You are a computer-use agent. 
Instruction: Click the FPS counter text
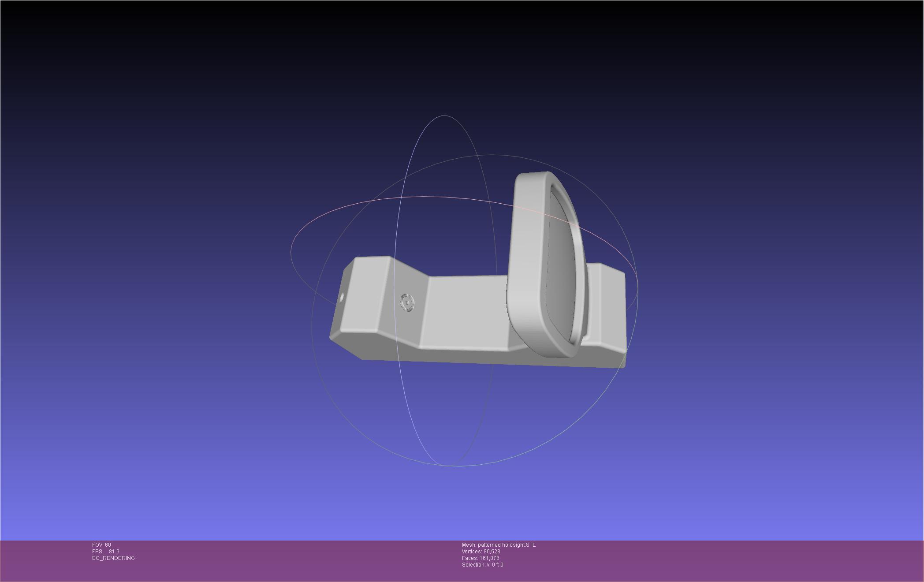point(106,552)
